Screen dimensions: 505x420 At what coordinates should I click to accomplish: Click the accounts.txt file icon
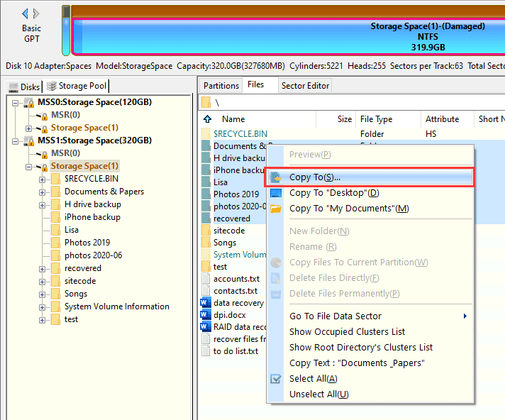206,279
